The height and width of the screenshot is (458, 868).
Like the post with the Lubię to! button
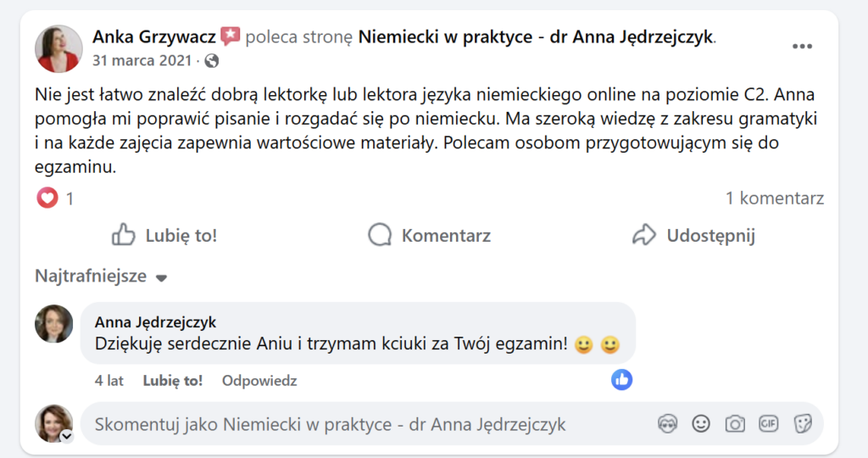coord(164,235)
